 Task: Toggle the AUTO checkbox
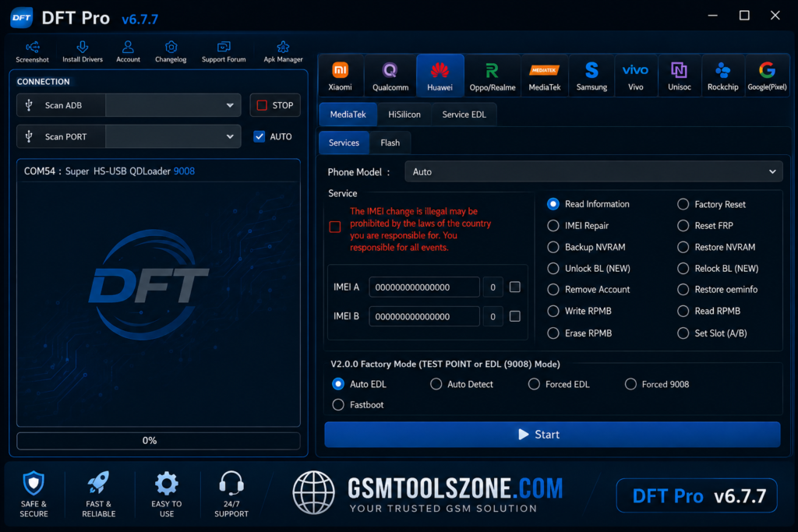pyautogui.click(x=260, y=136)
